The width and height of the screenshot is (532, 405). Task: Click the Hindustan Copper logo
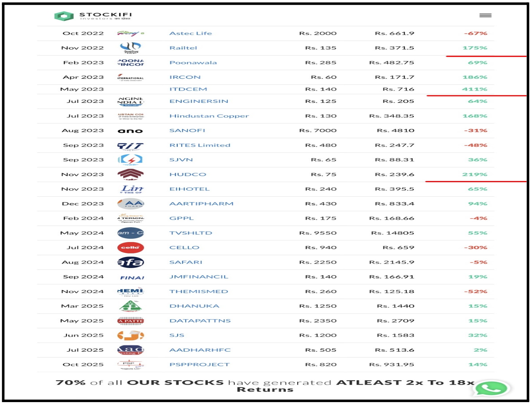tap(131, 116)
